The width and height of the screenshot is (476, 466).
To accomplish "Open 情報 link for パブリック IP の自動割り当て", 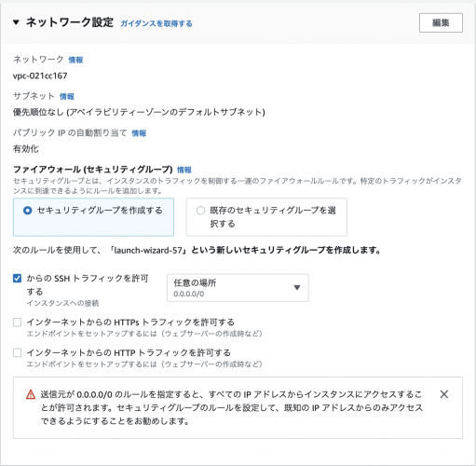I will tap(139, 133).
